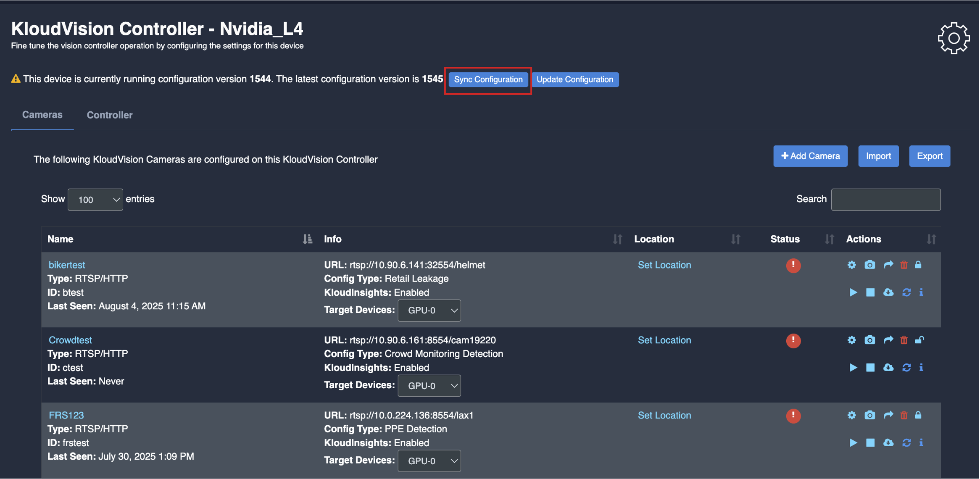Click Set Location for bikertest
This screenshot has height=479, width=980.
tap(664, 265)
